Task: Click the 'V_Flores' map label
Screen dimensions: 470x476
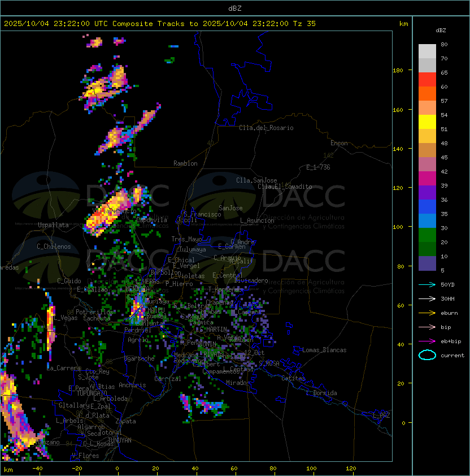Action: pos(85,456)
